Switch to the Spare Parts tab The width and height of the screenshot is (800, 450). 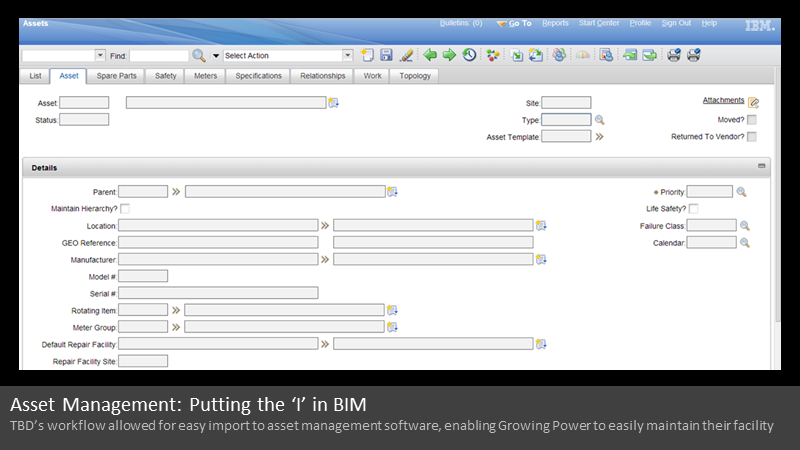pos(116,76)
